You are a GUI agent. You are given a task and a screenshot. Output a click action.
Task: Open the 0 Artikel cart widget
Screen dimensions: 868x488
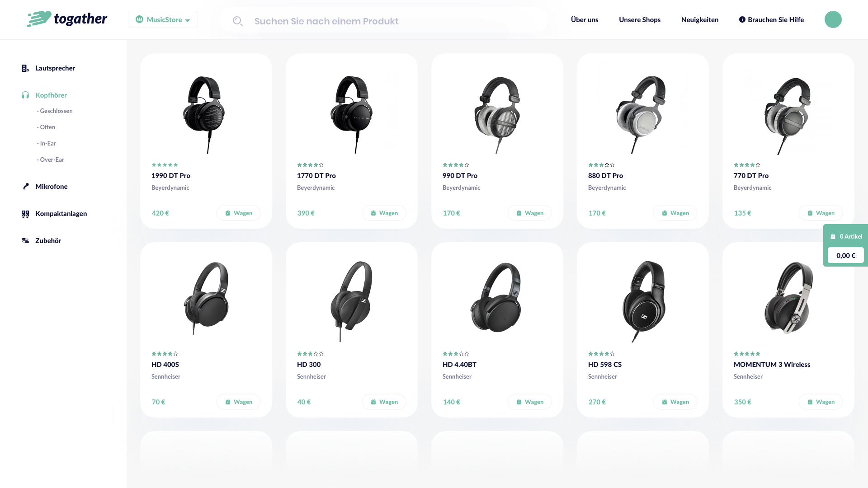[845, 245]
